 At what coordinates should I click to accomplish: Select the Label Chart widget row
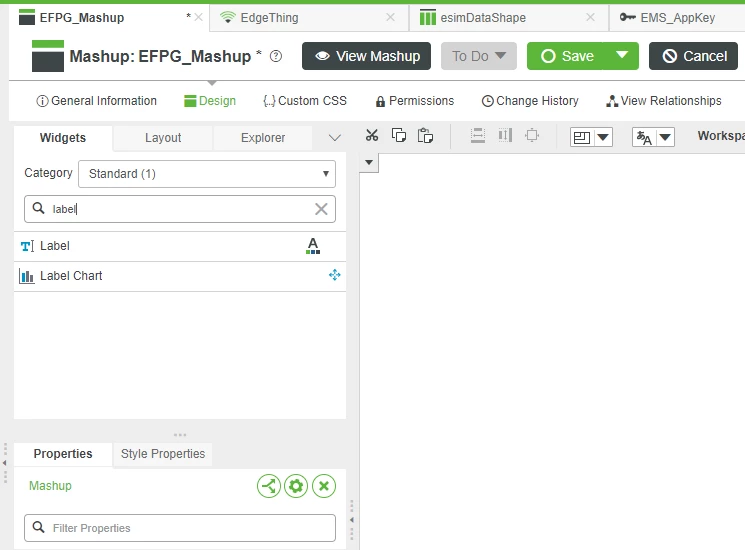180,276
